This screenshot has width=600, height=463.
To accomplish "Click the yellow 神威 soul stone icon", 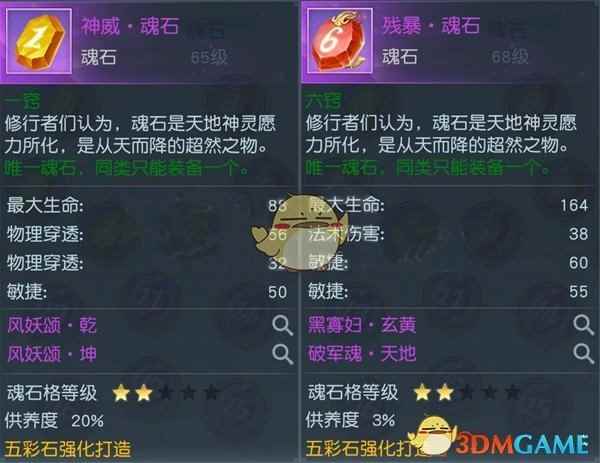I will (39, 41).
